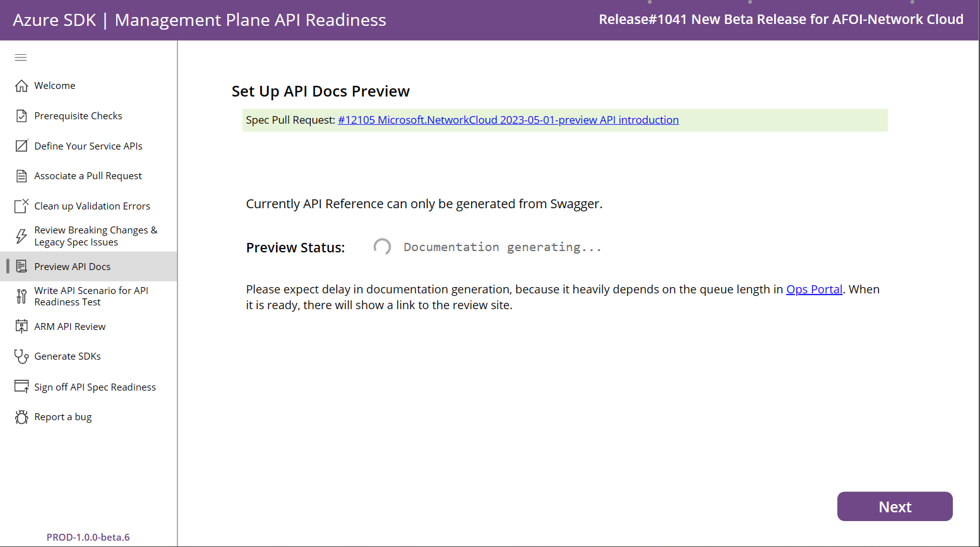
Task: Click the ARM API Review flag icon
Action: coord(20,326)
